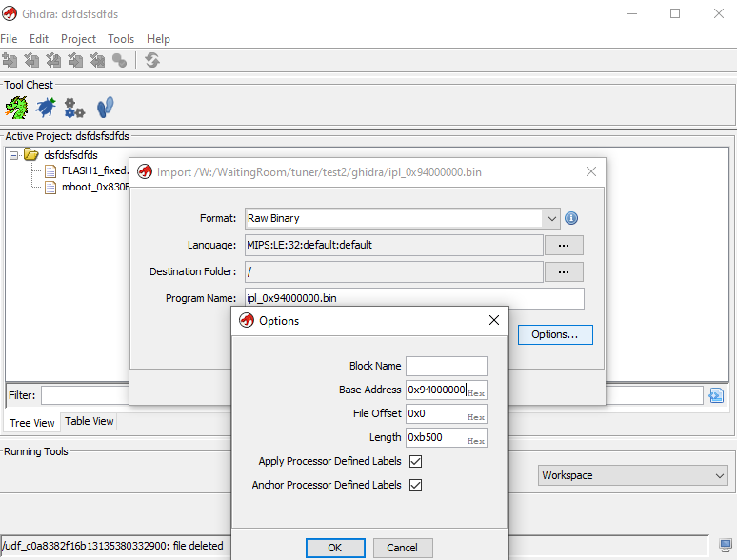Screen dimensions: 737x560
Task: Click the mboot_0x830F file icon
Action: coord(50,188)
